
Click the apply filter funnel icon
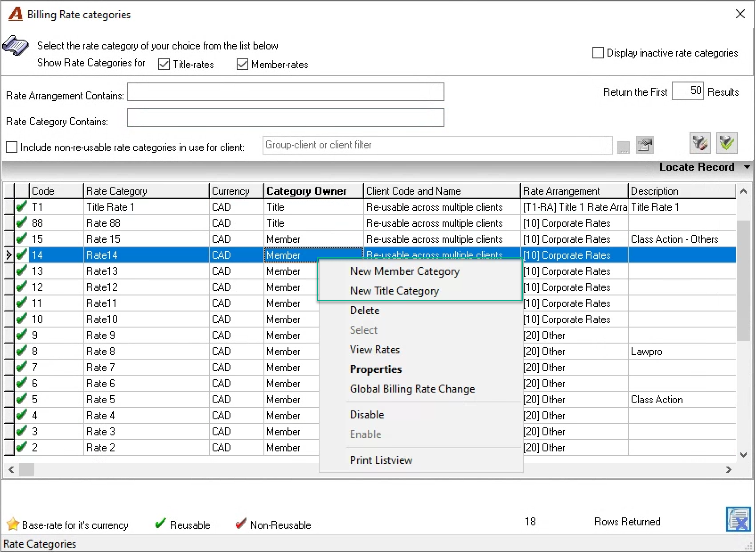coord(727,143)
